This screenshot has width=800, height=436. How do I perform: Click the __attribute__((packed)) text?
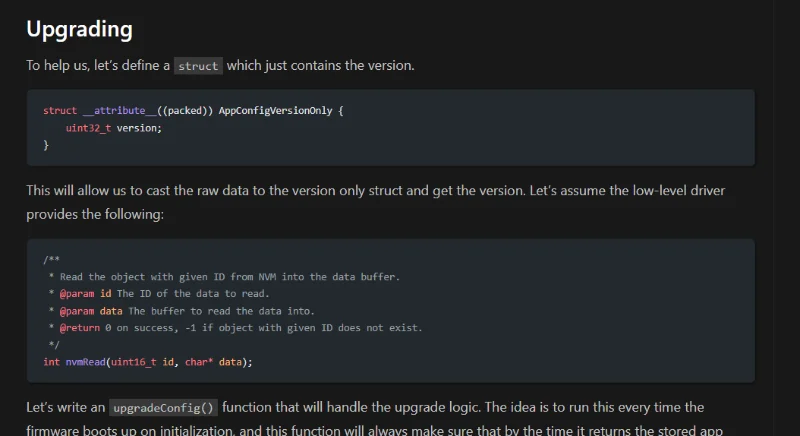[x=147, y=110]
